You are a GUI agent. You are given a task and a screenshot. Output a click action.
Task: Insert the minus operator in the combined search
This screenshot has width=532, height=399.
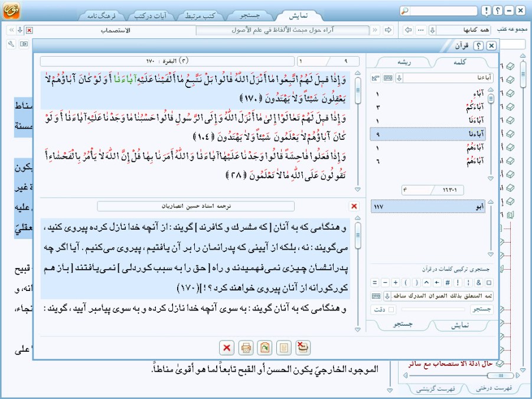point(385,282)
